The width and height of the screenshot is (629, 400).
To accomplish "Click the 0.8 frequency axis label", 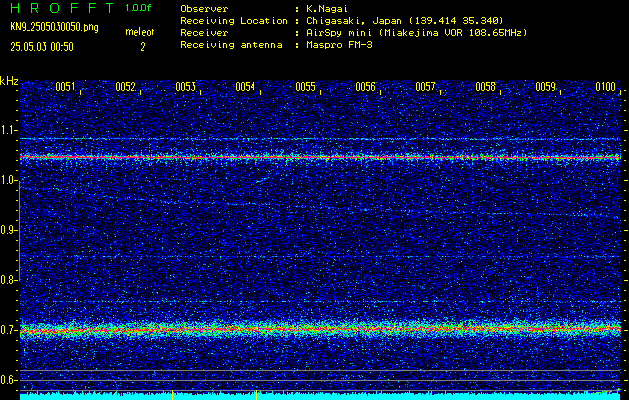I will pos(8,280).
